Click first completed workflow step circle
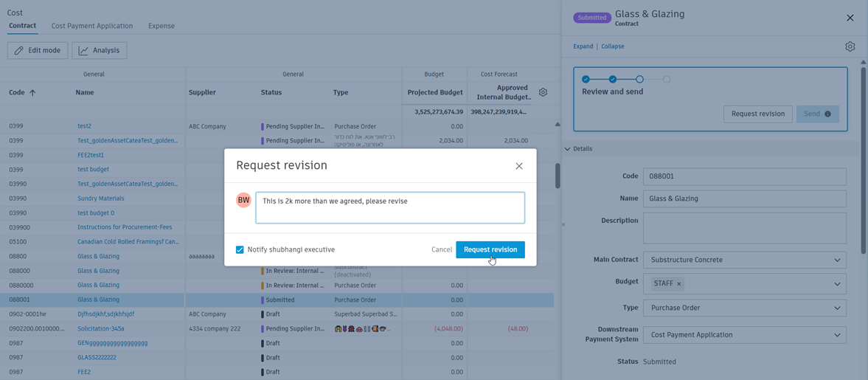The height and width of the screenshot is (380, 868). (x=586, y=79)
